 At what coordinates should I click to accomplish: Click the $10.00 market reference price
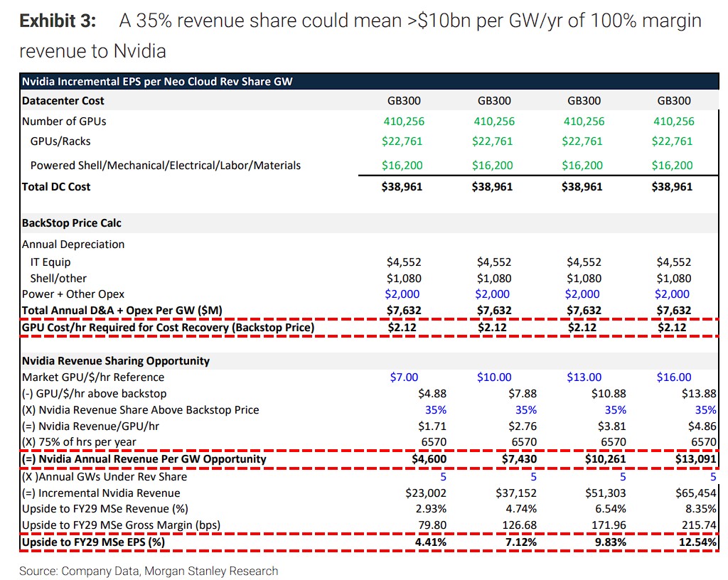pyautogui.click(x=494, y=377)
